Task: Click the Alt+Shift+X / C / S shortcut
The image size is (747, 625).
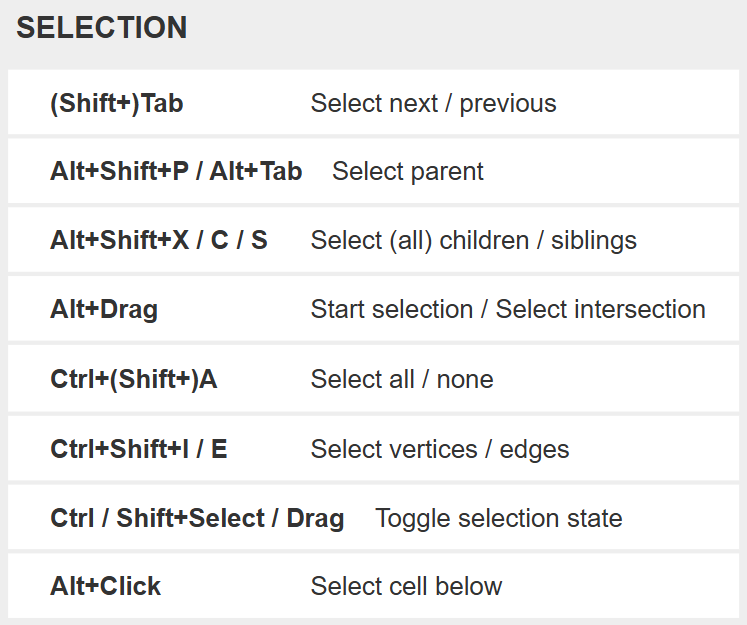Action: 159,240
